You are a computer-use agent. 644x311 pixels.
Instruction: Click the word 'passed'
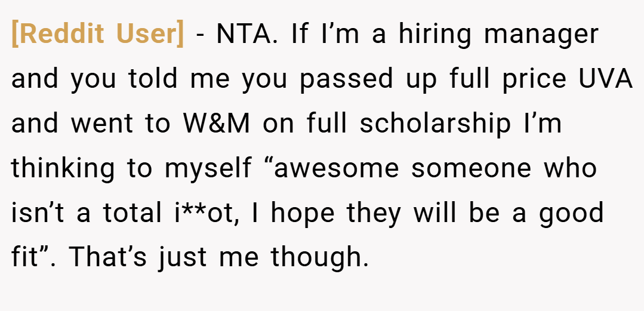(346, 79)
